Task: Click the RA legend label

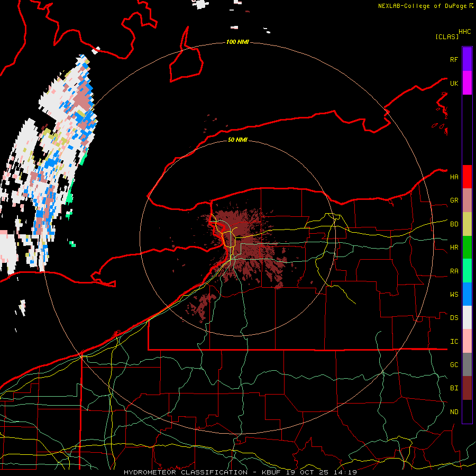Action: tap(454, 271)
